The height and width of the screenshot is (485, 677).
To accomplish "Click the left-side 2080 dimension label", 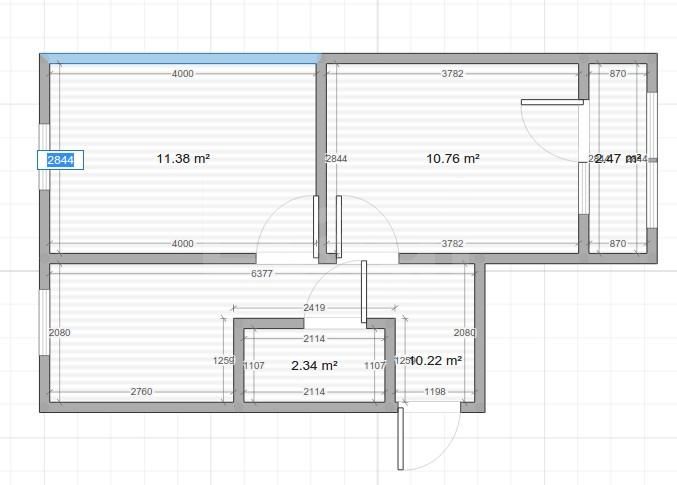I will coord(60,333).
